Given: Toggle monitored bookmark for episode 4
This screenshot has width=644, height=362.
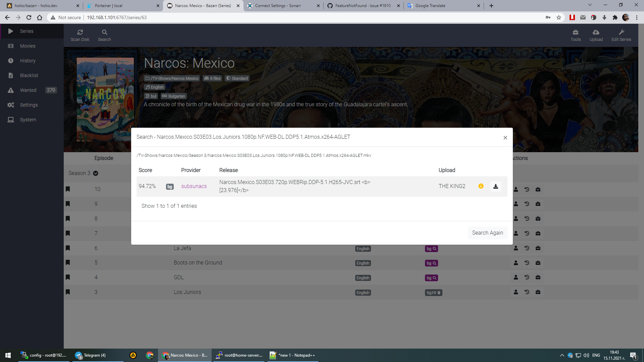Looking at the screenshot, I should click(68, 277).
